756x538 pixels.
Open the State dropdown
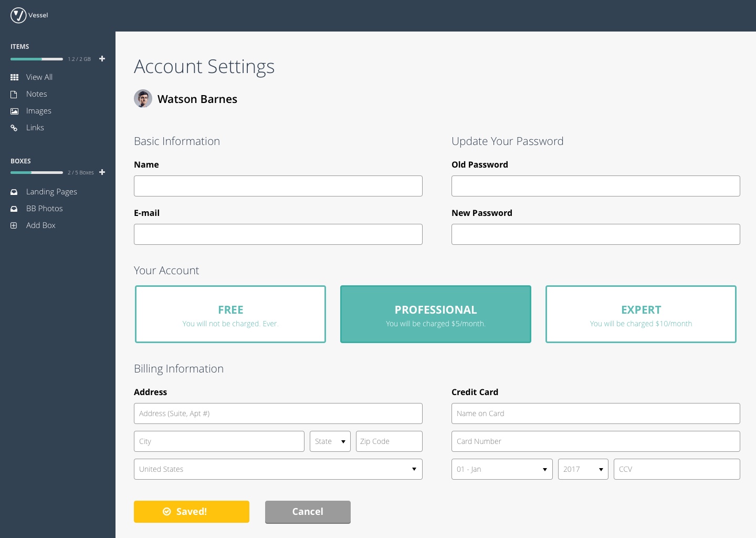click(x=330, y=441)
